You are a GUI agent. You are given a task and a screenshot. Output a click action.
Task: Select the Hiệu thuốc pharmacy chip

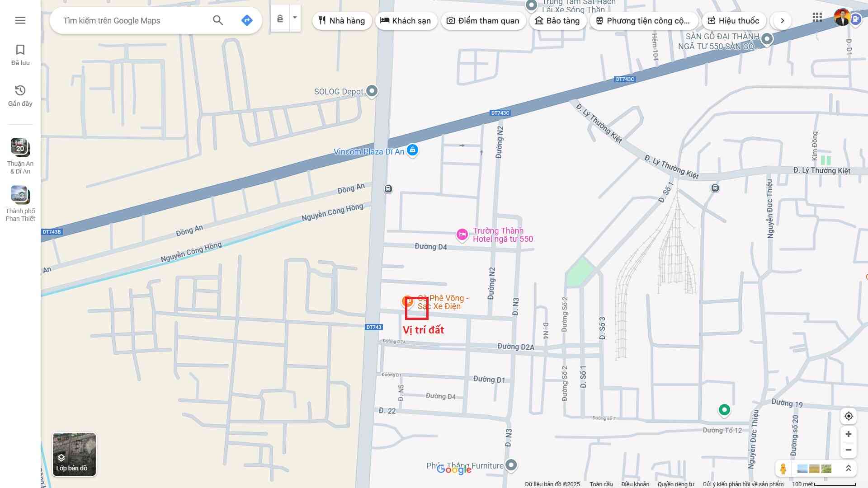pos(733,21)
